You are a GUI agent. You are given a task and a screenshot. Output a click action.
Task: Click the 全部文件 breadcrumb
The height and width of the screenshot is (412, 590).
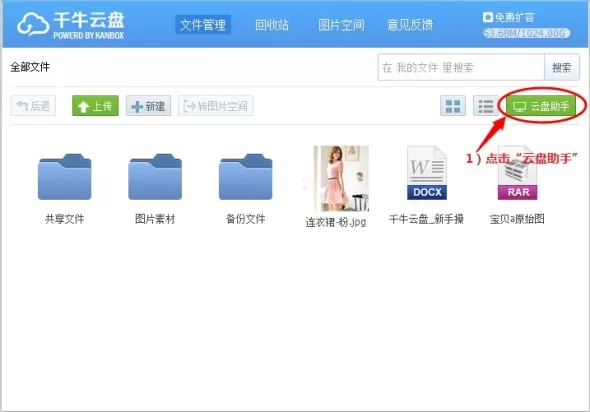(x=30, y=67)
